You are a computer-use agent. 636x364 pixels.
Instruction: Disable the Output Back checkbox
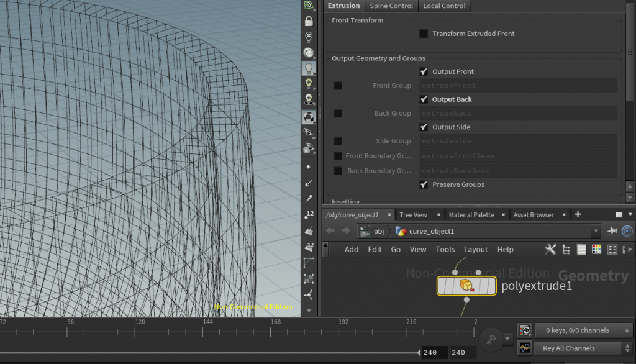coord(424,99)
